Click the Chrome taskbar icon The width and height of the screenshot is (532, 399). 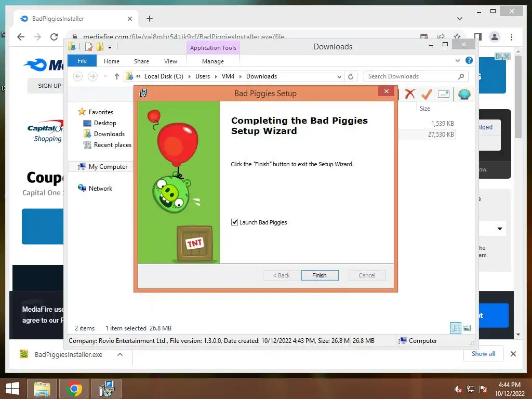click(74, 389)
